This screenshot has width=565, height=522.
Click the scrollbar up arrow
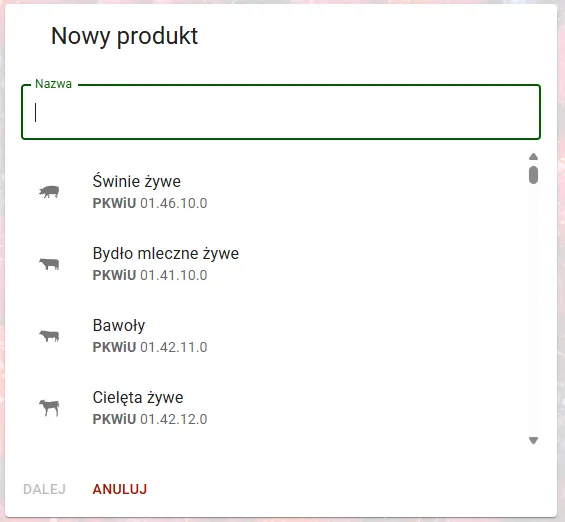(533, 157)
